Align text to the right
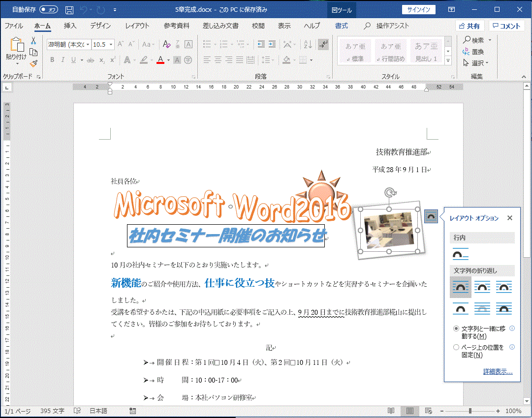Screen dimensions: 532x418 (x=229, y=60)
